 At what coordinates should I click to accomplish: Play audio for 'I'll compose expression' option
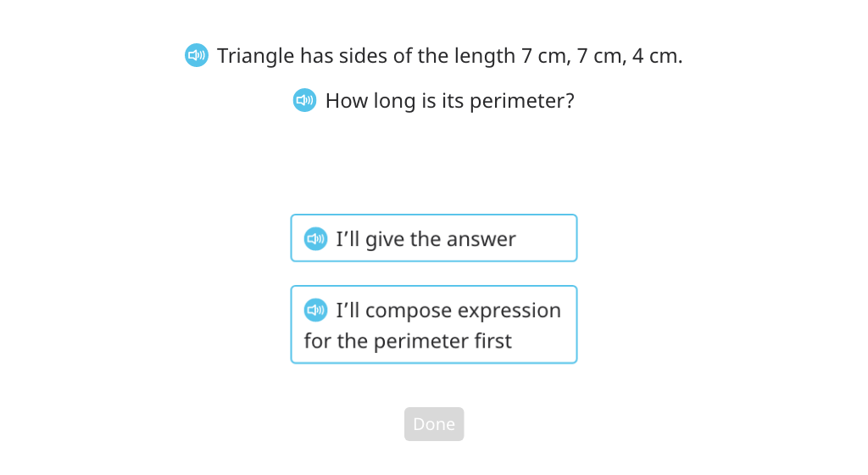point(315,310)
